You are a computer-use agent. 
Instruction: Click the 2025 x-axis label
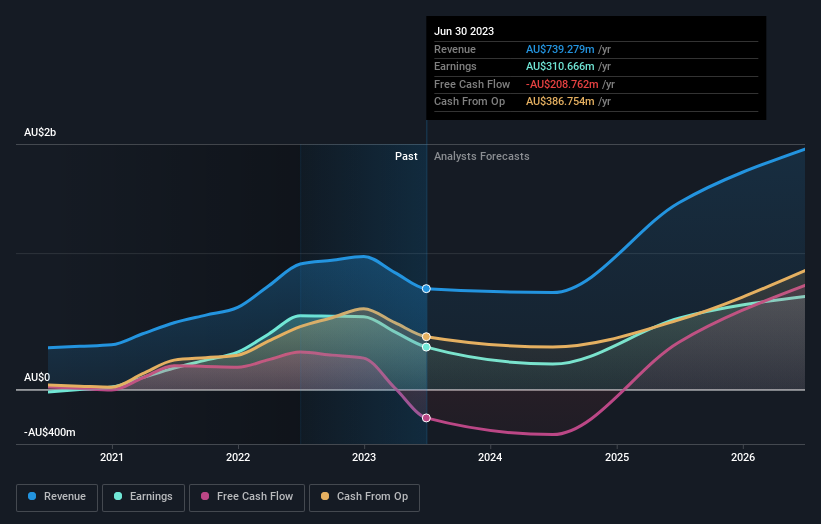pyautogui.click(x=617, y=458)
